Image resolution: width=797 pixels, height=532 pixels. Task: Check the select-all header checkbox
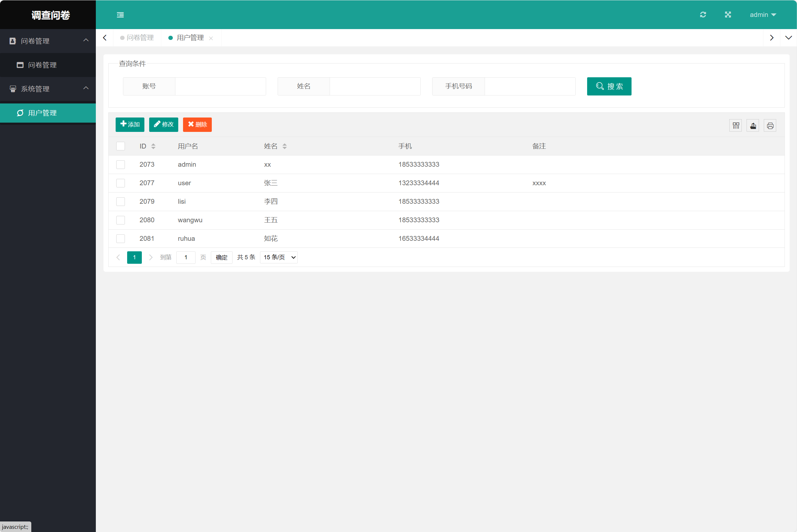point(120,146)
